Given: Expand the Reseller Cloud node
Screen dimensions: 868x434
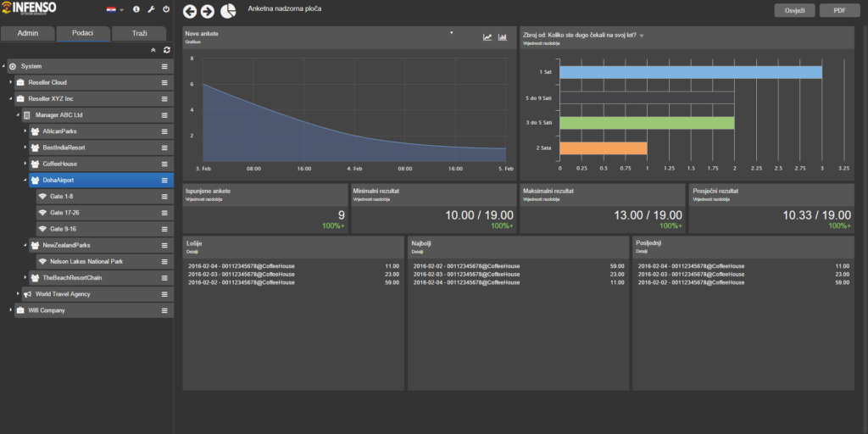Looking at the screenshot, I should 10,82.
